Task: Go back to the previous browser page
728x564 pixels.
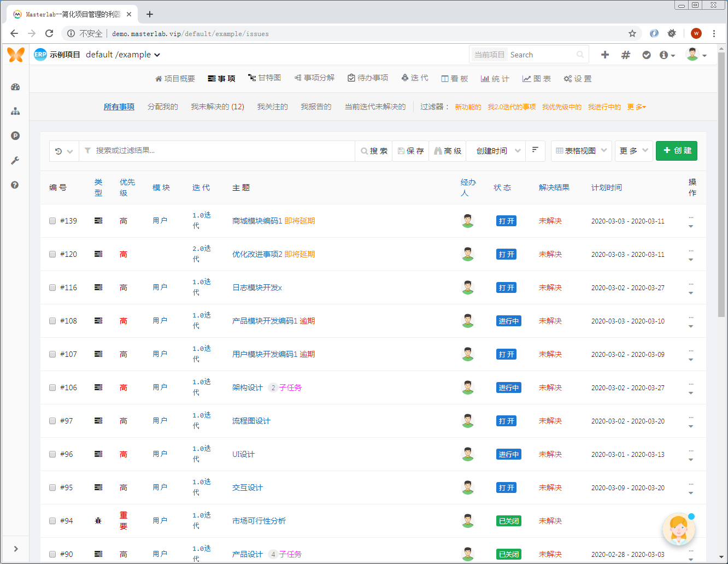Action: [14, 33]
